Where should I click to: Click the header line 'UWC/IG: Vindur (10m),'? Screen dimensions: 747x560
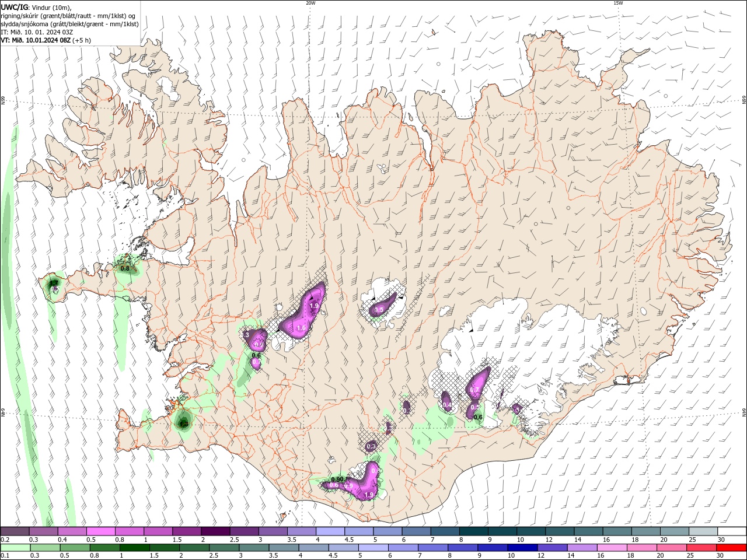(35, 7)
